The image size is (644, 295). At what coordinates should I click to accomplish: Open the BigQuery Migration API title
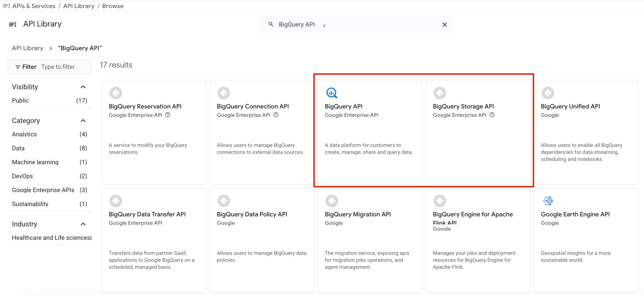(x=358, y=214)
